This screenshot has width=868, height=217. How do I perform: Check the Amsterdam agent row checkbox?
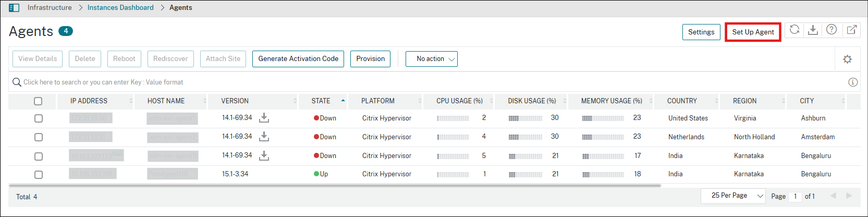39,137
